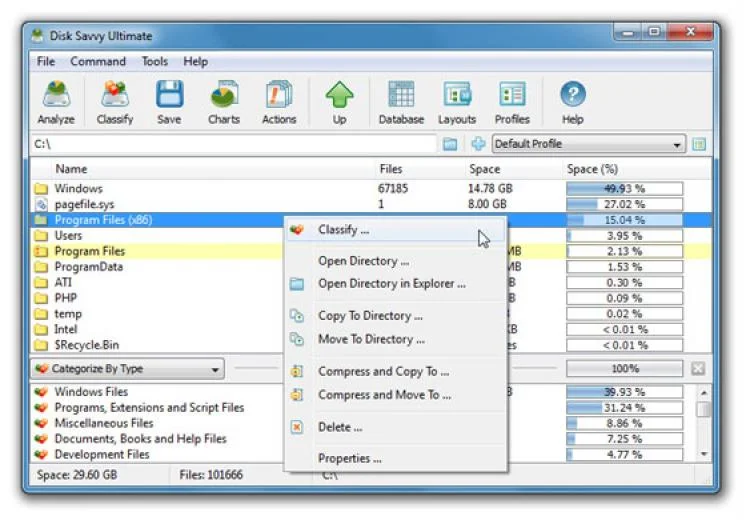Click the add directory plus icon
Screen dimensions: 746x520
[x=478, y=144]
